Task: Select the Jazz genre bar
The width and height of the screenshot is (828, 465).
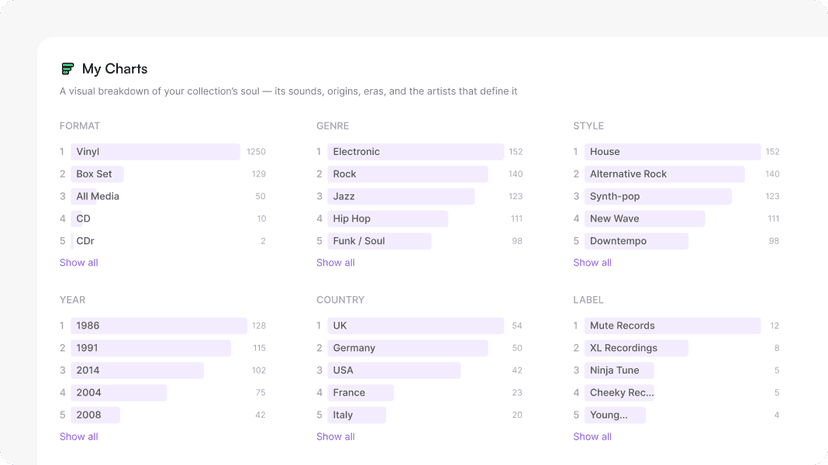Action: (x=401, y=196)
